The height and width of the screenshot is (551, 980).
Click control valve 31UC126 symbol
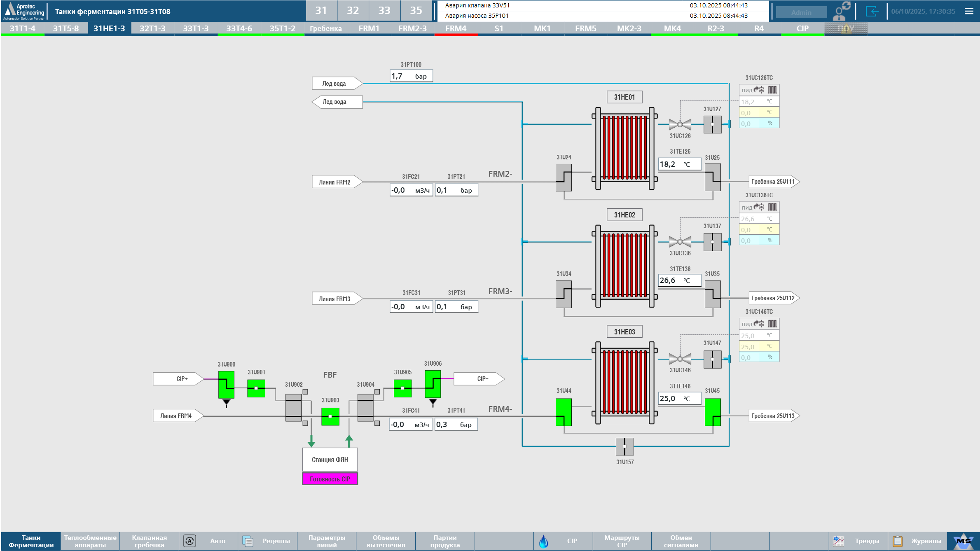[680, 124]
